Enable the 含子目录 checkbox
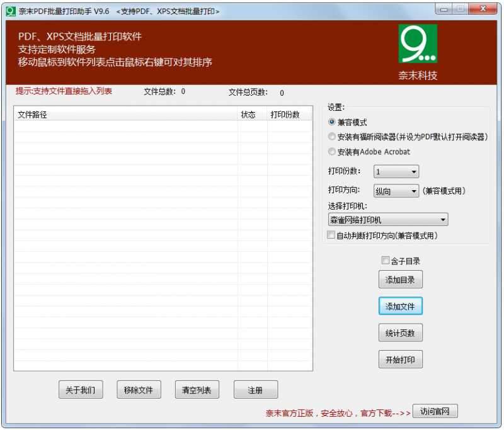 coord(386,260)
